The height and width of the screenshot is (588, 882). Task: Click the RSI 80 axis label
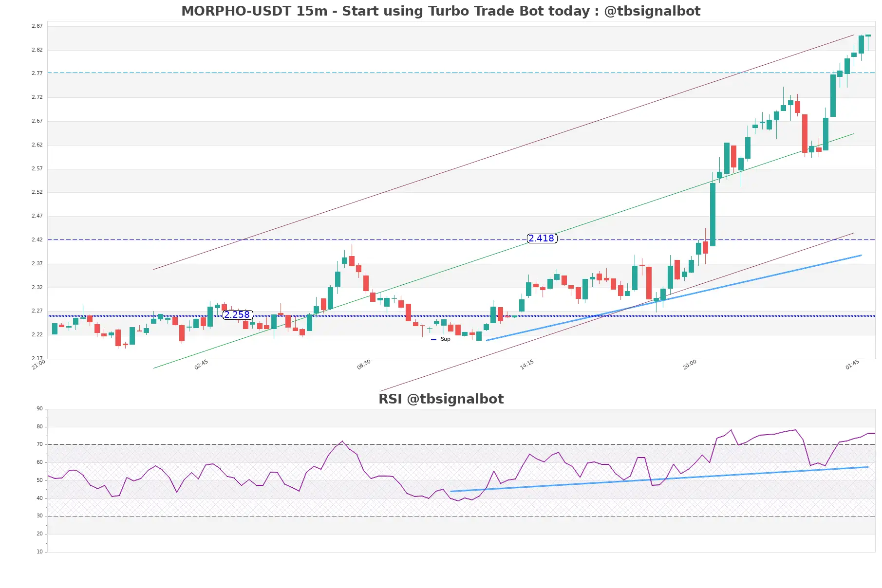pyautogui.click(x=39, y=426)
